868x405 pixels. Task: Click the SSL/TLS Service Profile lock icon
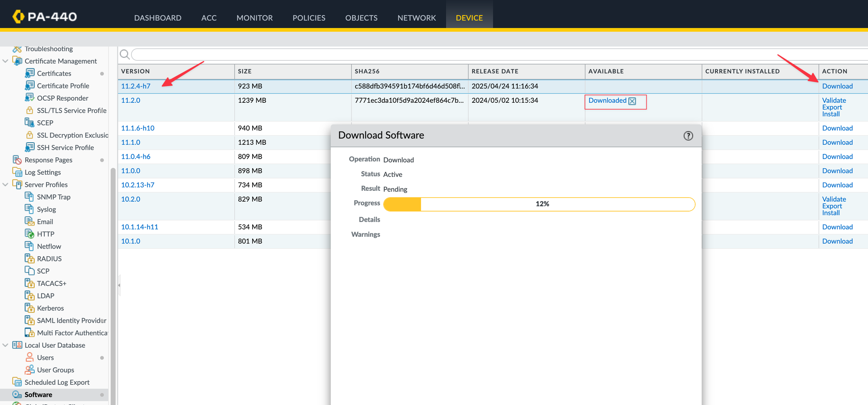30,110
